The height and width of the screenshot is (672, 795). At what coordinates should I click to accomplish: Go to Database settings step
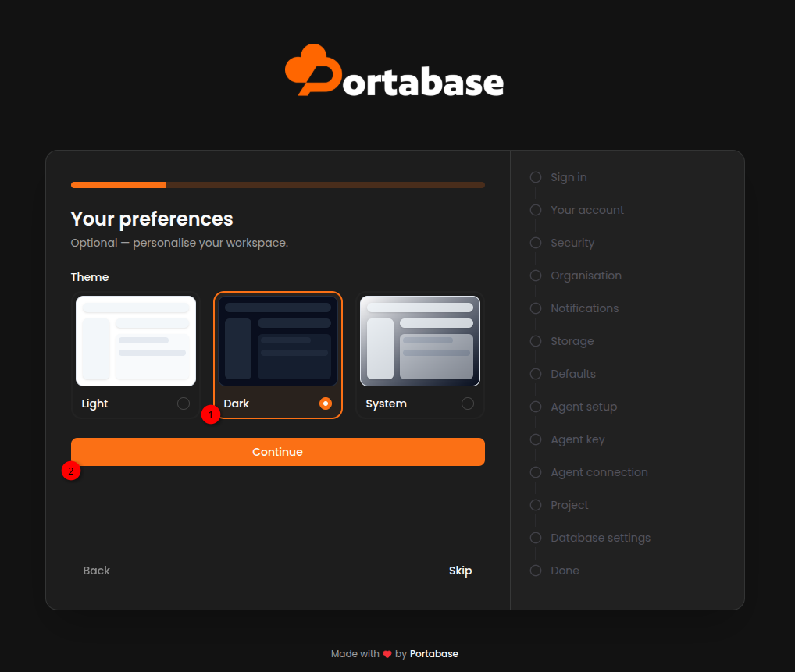click(x=601, y=538)
